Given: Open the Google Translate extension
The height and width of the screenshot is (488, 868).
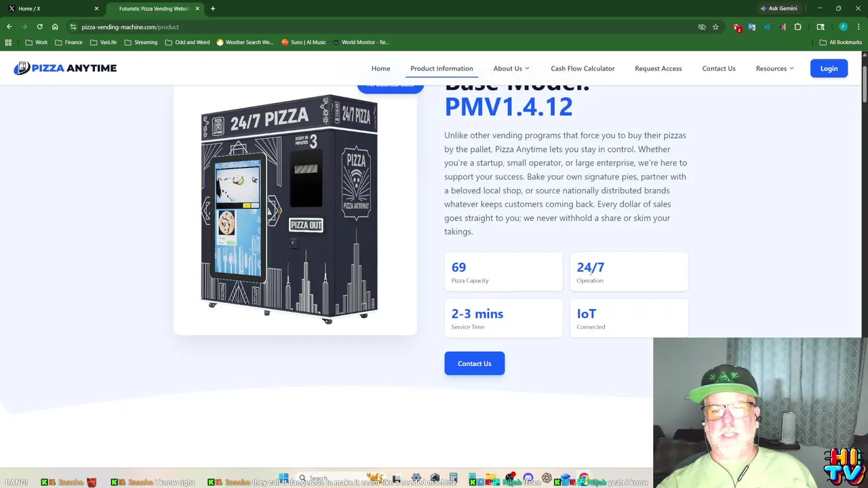Looking at the screenshot, I should click(752, 27).
